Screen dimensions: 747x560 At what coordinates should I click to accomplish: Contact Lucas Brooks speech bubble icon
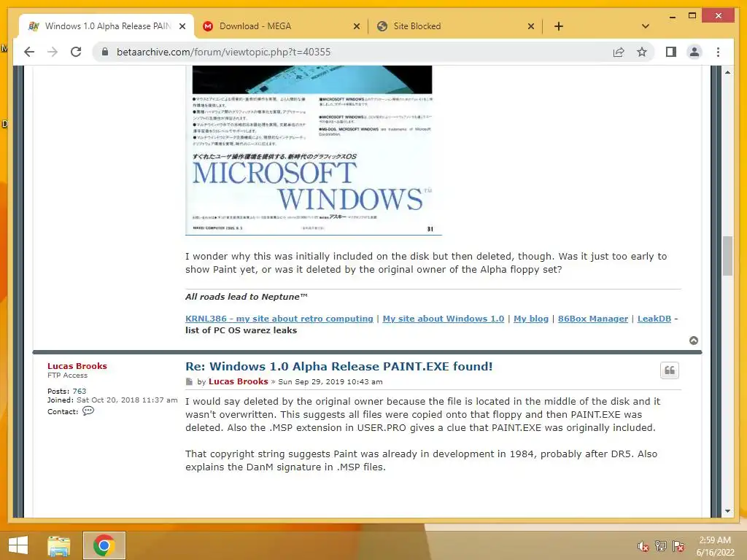88,411
